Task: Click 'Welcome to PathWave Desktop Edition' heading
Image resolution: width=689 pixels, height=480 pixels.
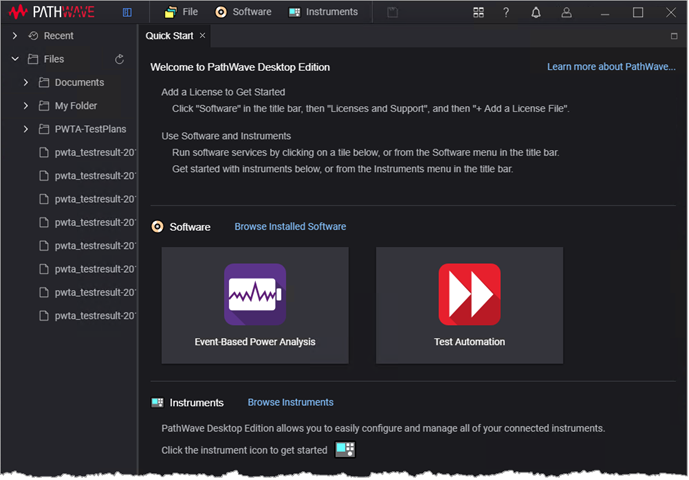Action: [240, 67]
